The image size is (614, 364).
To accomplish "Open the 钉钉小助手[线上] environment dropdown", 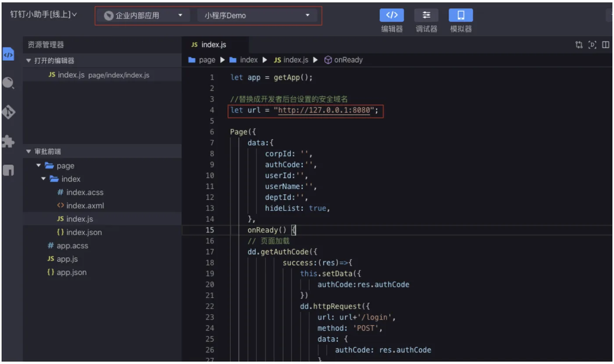I will click(x=43, y=14).
